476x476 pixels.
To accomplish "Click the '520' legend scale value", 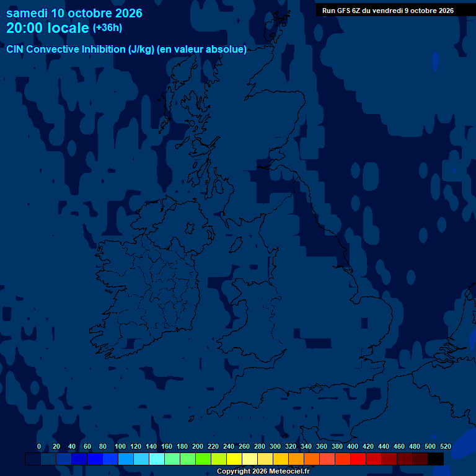I will pyautogui.click(x=446, y=446).
